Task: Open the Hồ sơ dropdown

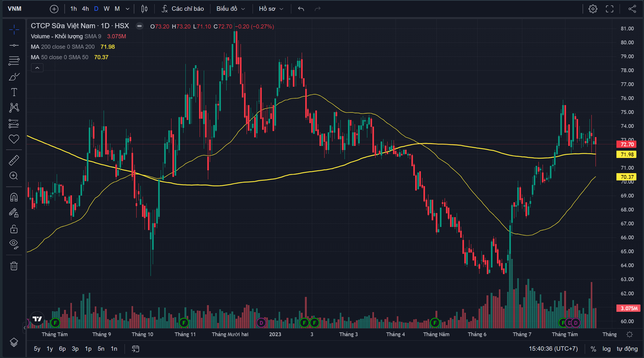Action: [271, 9]
